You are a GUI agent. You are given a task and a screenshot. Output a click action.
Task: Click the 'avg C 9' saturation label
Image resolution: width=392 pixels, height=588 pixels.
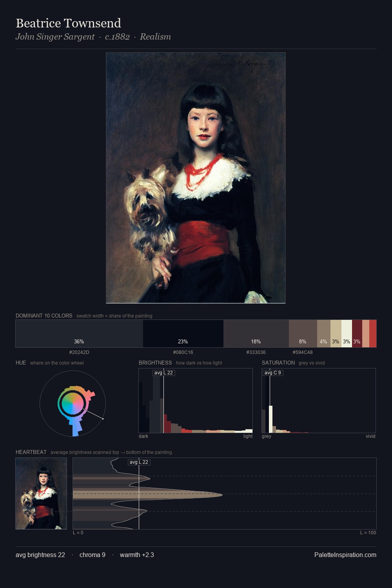click(x=272, y=373)
